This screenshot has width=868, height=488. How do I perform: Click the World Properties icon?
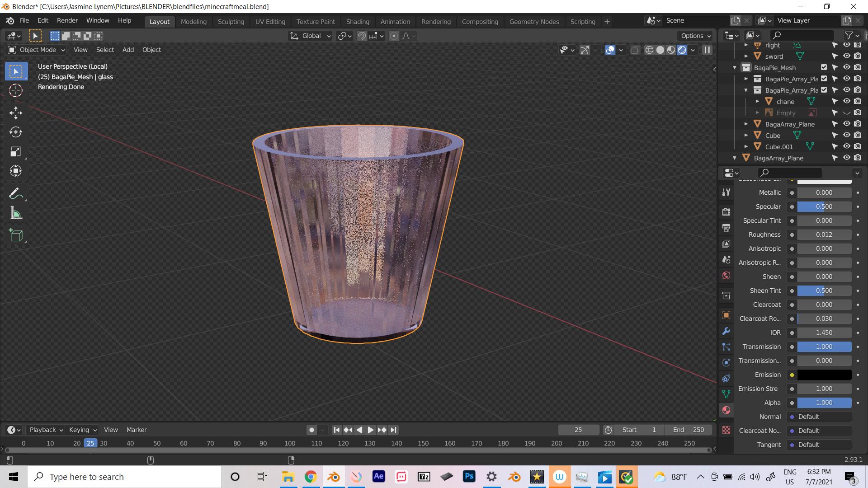click(x=726, y=275)
